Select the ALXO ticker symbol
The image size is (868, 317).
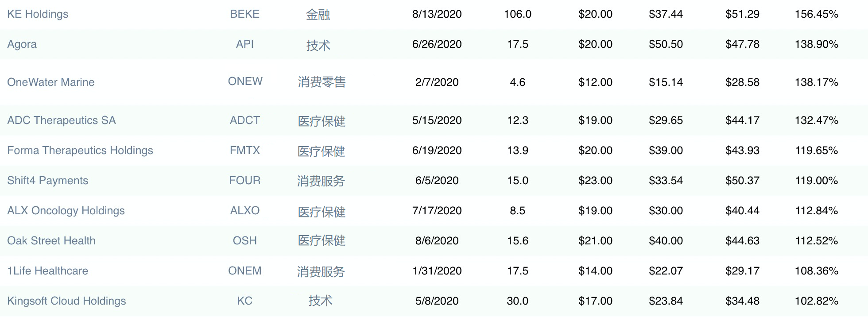[x=245, y=211]
